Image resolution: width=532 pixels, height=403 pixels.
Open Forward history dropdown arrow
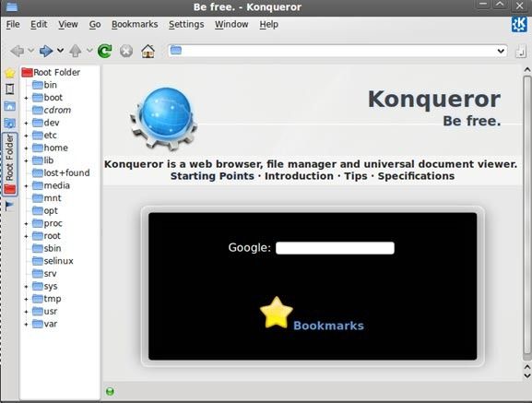[x=61, y=51]
